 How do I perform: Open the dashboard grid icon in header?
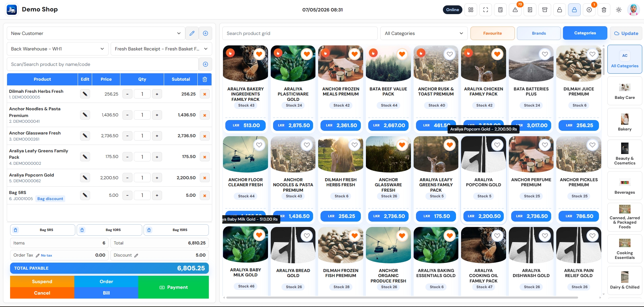471,10
